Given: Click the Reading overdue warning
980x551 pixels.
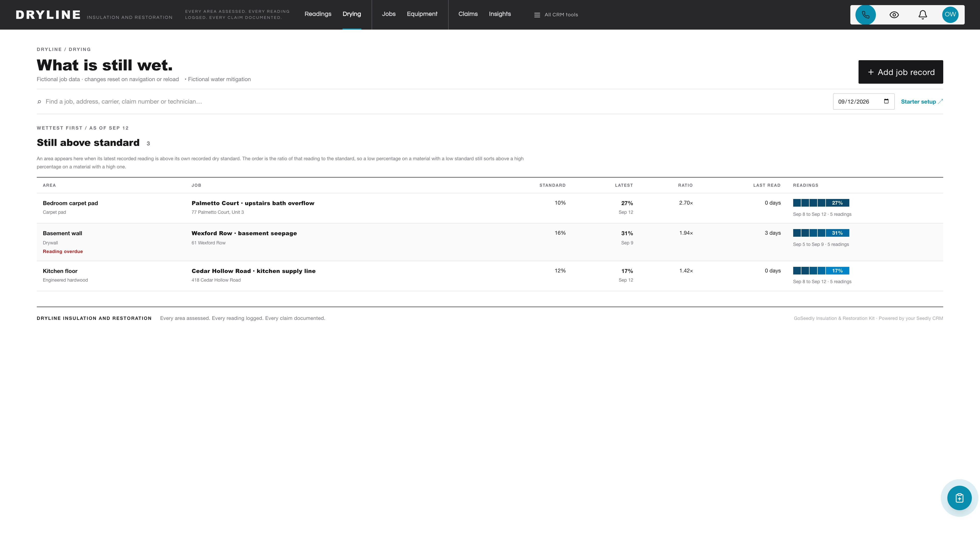Looking at the screenshot, I should (x=62, y=251).
